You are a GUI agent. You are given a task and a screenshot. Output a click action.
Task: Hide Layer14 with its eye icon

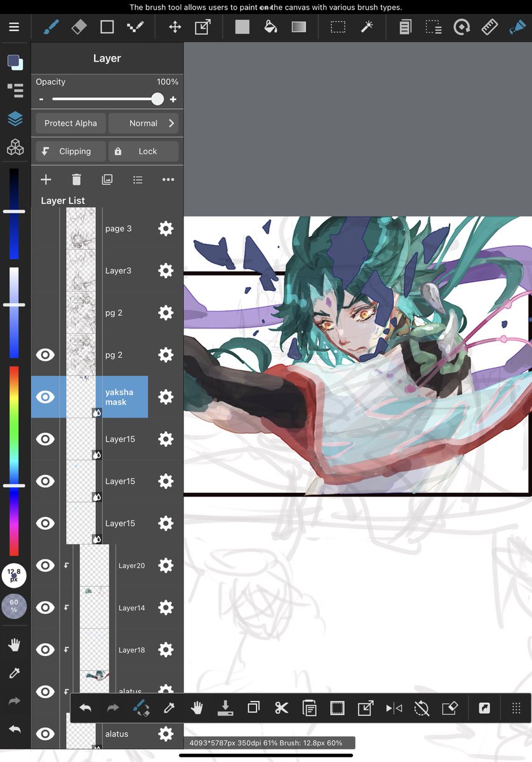coord(45,608)
